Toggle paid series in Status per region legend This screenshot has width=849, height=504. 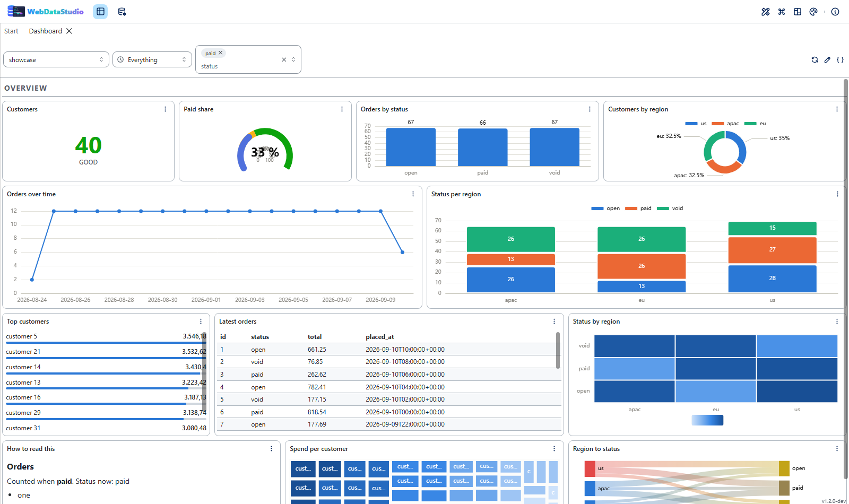[x=638, y=208]
